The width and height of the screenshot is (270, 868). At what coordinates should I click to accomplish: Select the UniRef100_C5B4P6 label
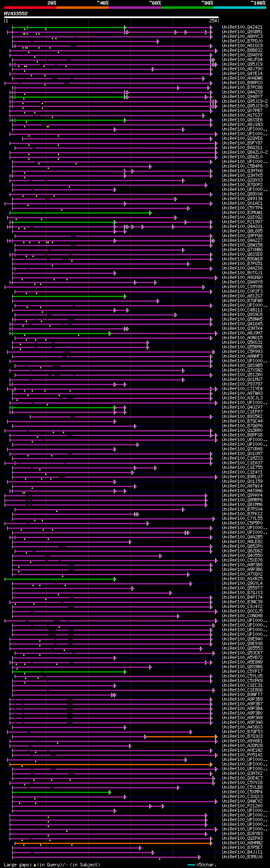click(x=242, y=166)
